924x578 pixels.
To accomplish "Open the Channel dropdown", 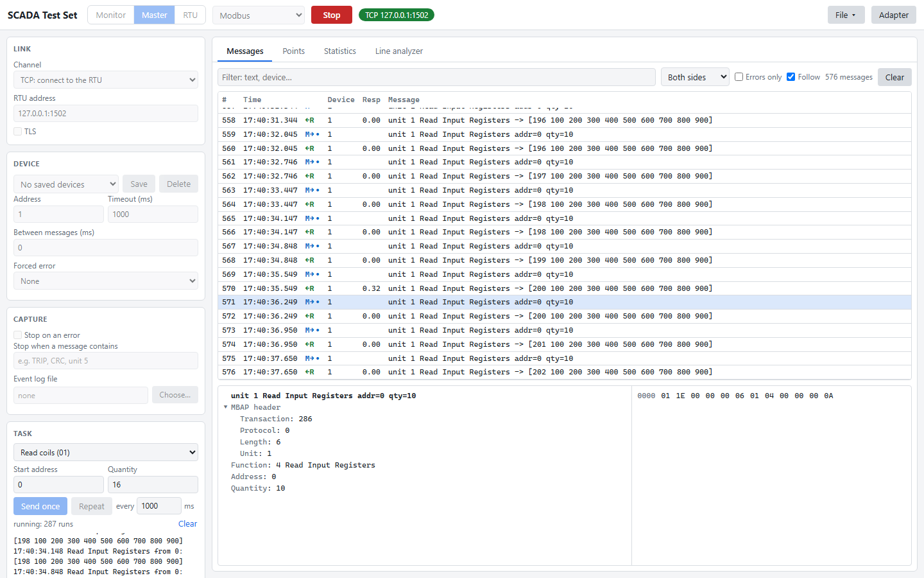I will (106, 80).
